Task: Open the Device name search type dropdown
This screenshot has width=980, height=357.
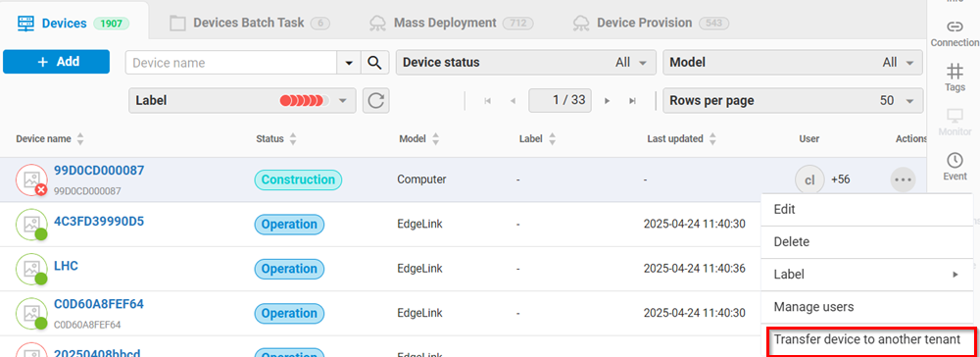Action: 349,63
